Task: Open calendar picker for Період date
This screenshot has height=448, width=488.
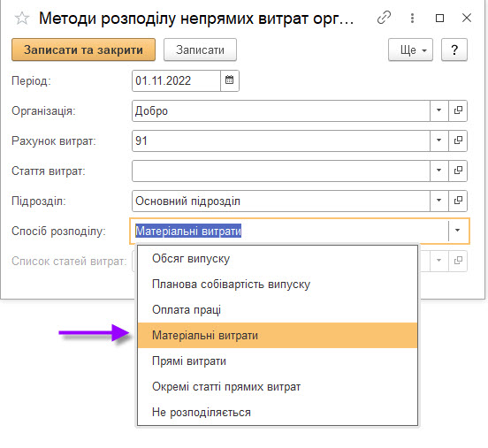Action: coord(230,80)
